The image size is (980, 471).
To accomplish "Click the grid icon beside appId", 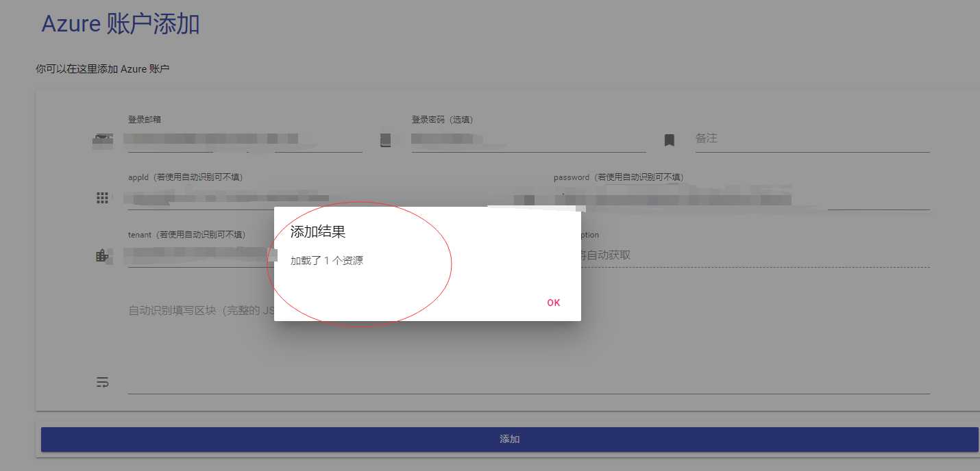I will (102, 198).
